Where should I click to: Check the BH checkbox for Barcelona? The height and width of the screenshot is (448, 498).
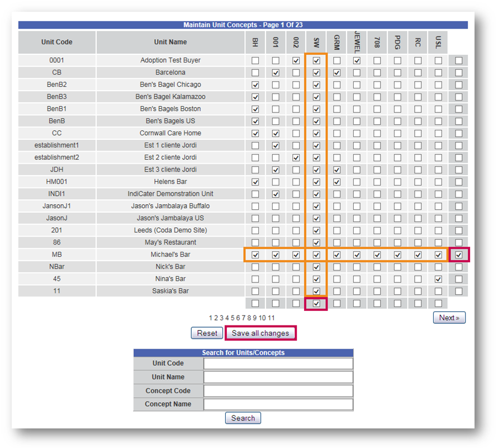pos(255,73)
